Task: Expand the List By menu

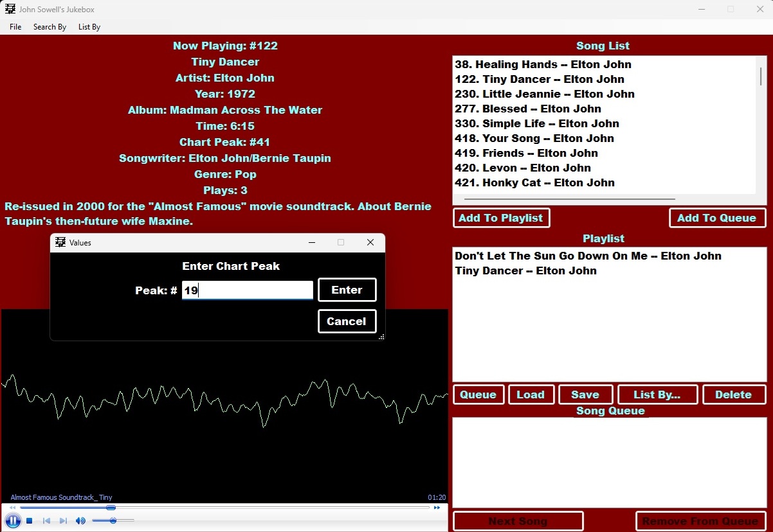Action: click(89, 27)
